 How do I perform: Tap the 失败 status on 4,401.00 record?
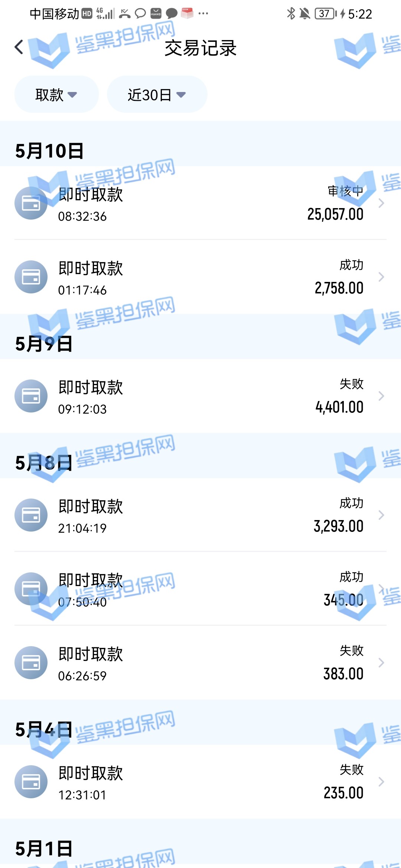(x=351, y=384)
